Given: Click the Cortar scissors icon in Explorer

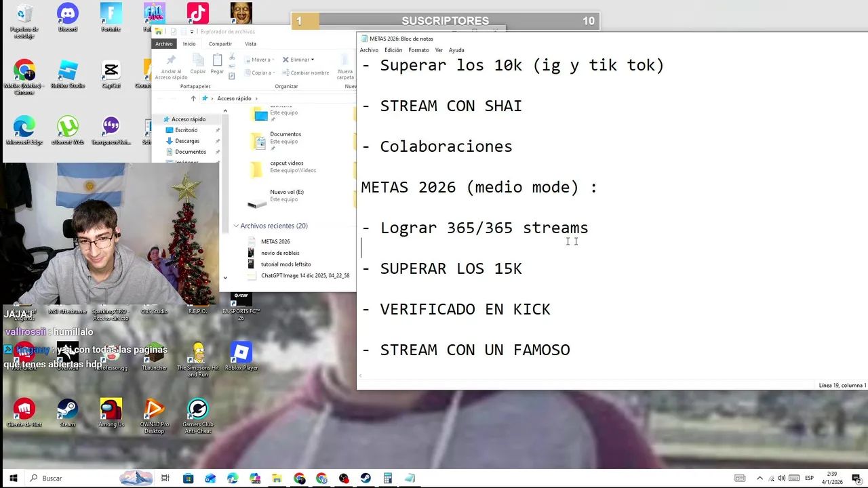Looking at the screenshot, I should [x=232, y=57].
